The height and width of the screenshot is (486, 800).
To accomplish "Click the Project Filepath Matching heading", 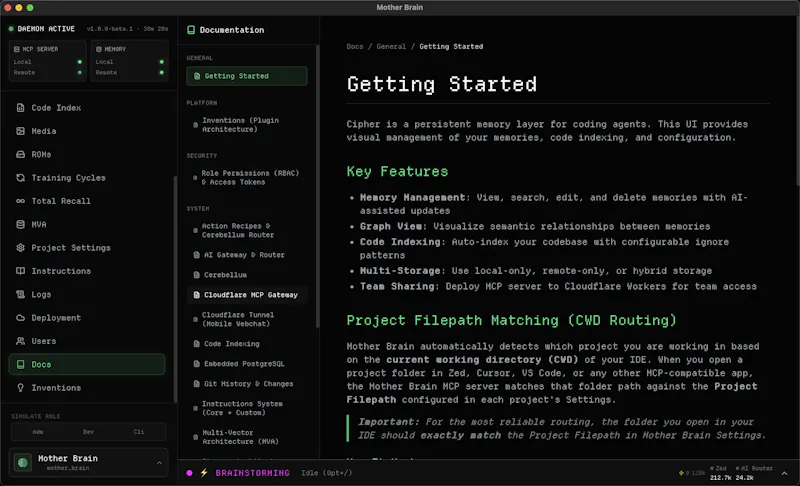I will point(512,320).
